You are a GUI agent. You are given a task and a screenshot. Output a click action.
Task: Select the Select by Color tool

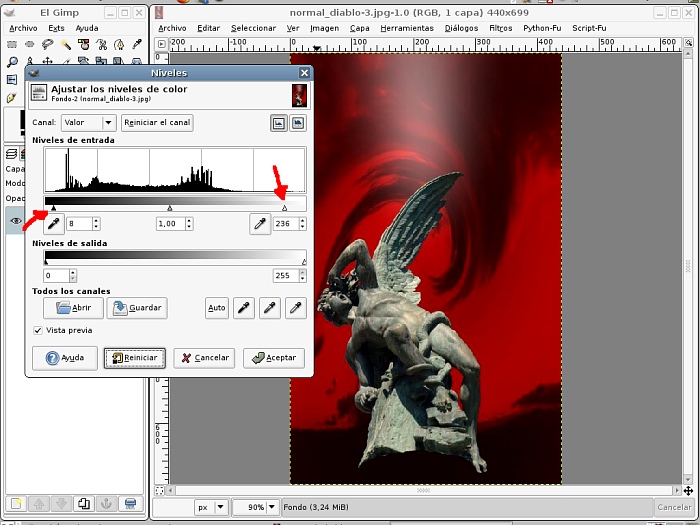point(83,44)
